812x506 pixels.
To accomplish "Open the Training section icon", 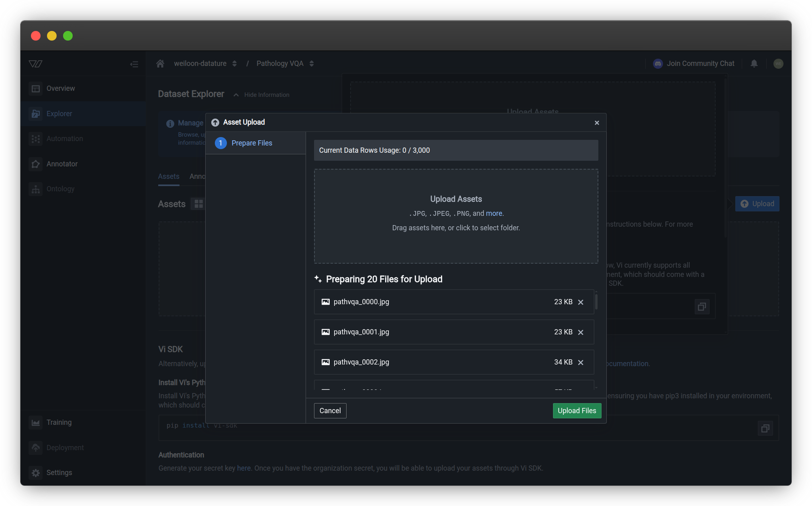I will coord(36,422).
